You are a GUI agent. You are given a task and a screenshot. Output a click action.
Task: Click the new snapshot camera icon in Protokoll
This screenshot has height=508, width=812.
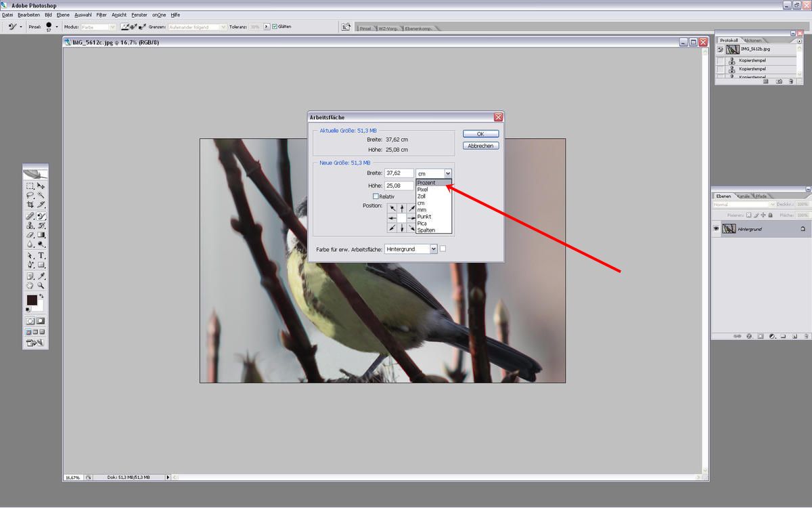click(780, 81)
